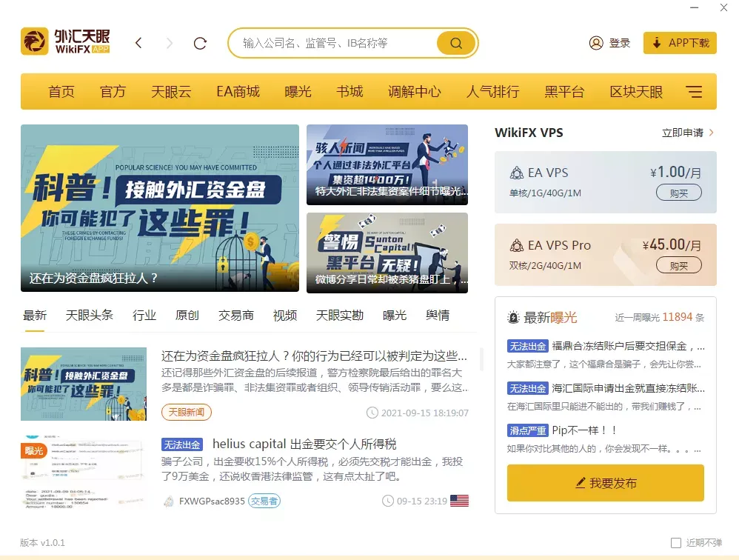Click the 登录 login link
739x560 pixels.
[x=619, y=43]
